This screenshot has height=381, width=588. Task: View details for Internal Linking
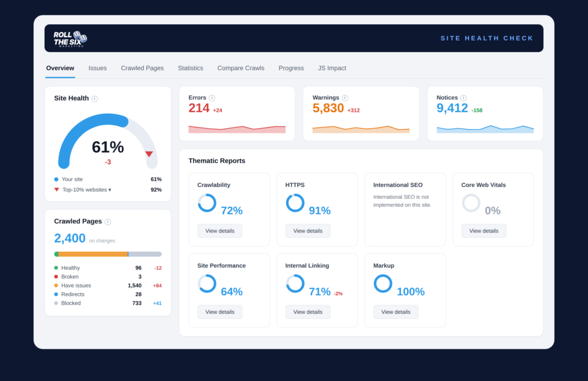tap(308, 312)
